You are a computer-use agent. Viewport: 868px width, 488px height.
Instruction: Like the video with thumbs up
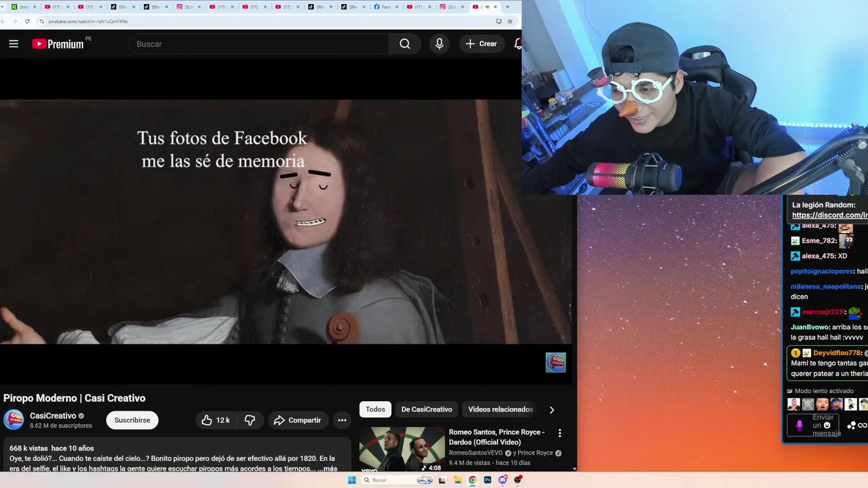(x=216, y=420)
